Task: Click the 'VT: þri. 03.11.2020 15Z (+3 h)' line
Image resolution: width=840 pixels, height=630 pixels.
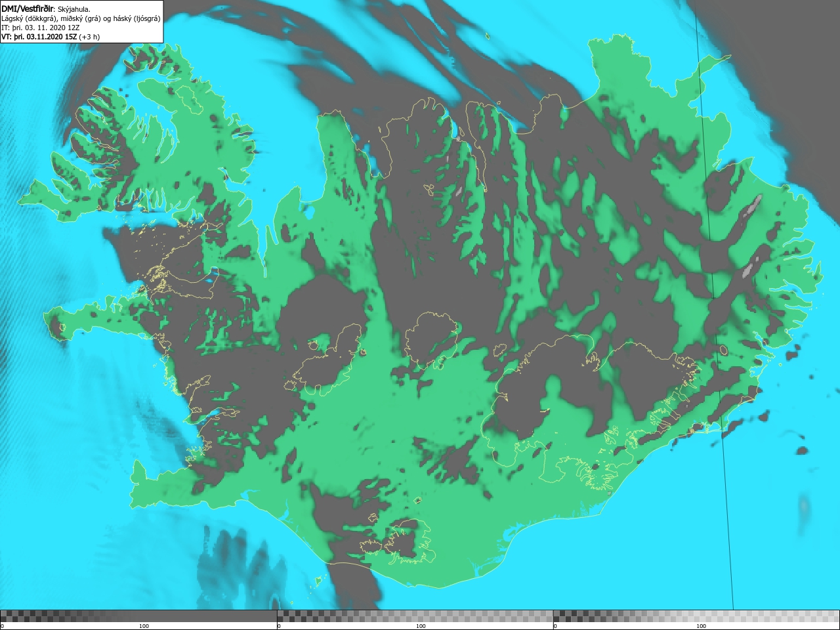Action: (x=51, y=37)
